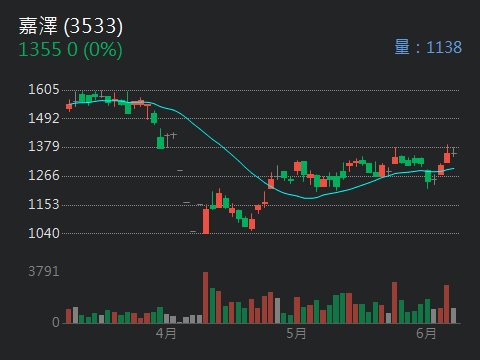Click the volume label 量：1138
The width and height of the screenshot is (480, 360).
[x=428, y=47]
